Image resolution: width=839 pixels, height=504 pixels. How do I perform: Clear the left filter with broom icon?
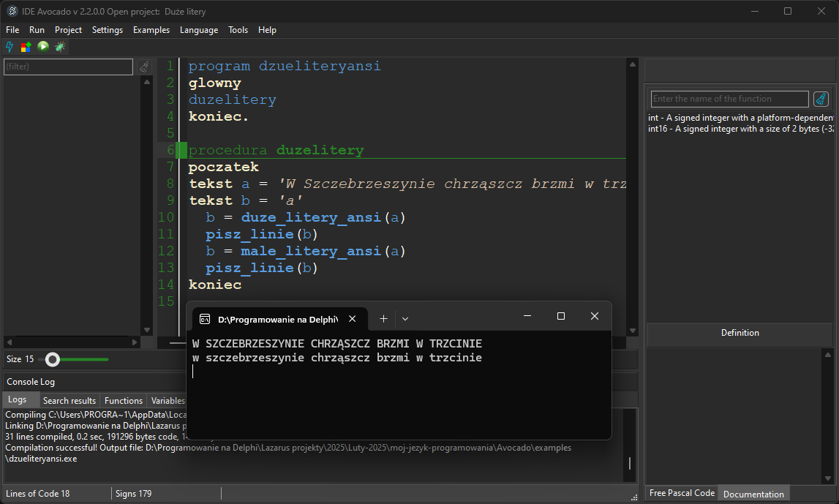tap(145, 67)
